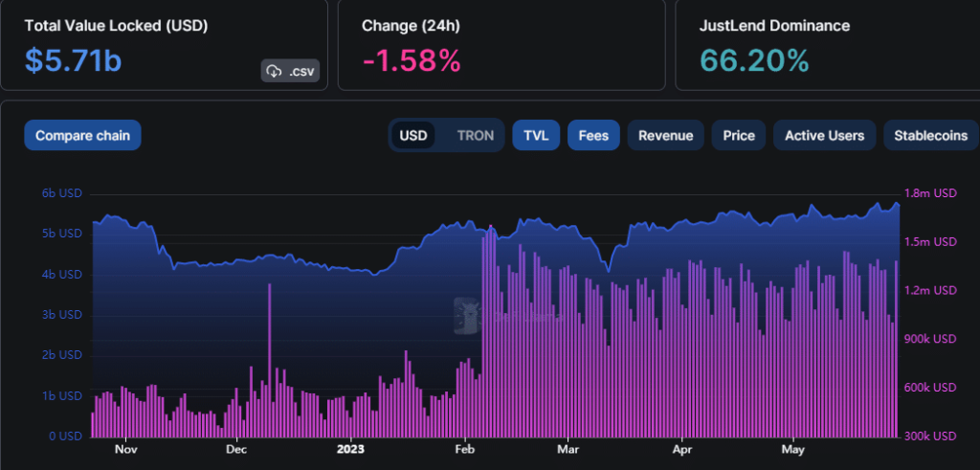Click the 2023 label on the time axis
Image resolution: width=980 pixels, height=470 pixels.
[351, 449]
